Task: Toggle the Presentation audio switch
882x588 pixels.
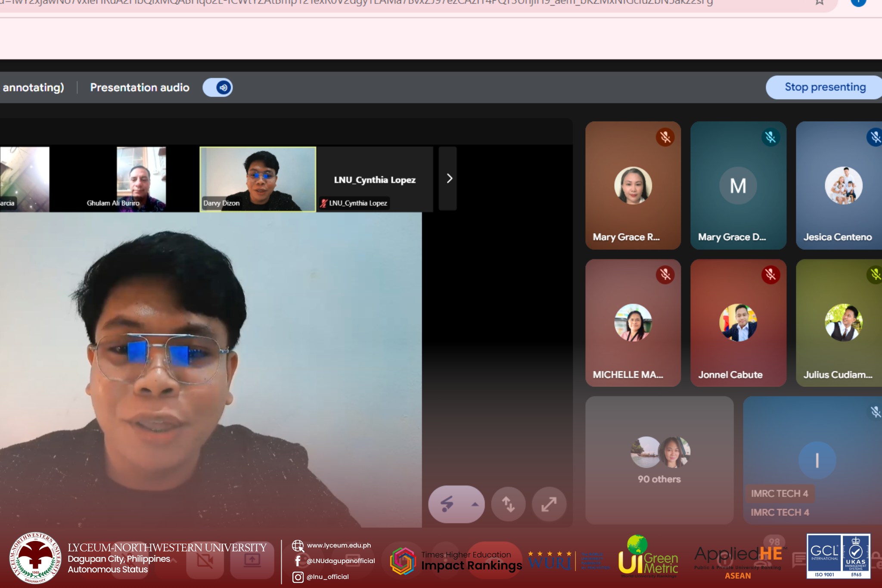Action: (218, 87)
